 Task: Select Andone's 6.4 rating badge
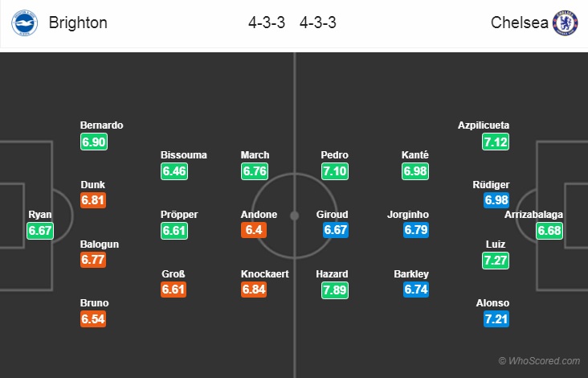click(x=254, y=230)
